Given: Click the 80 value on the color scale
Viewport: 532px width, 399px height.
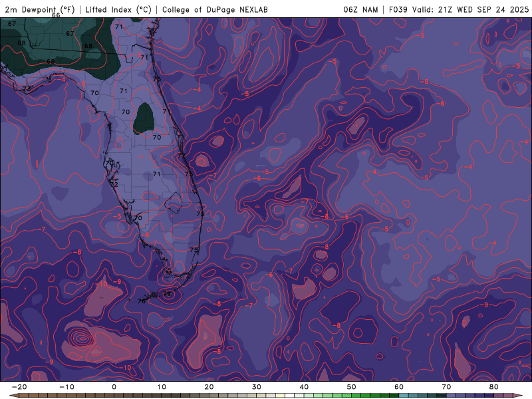Looking at the screenshot, I should tap(494, 387).
